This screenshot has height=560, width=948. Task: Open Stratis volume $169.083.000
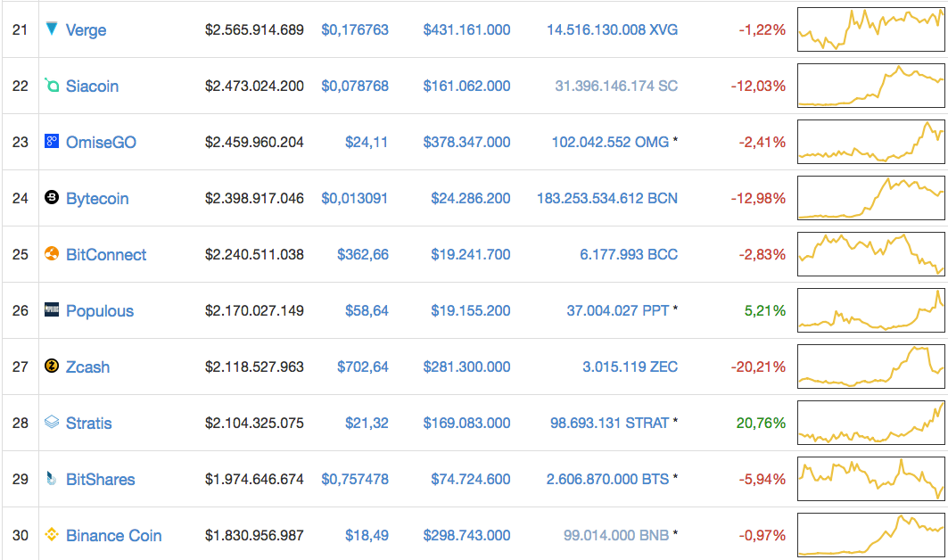[466, 424]
